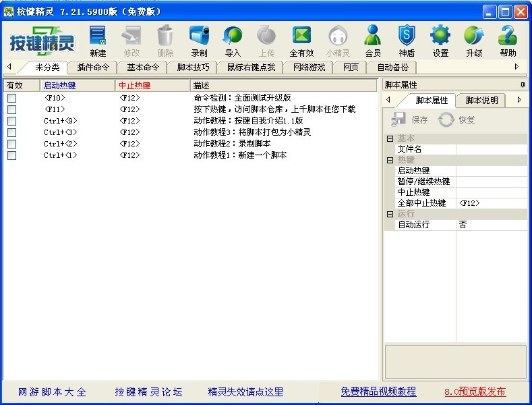Image resolution: width=532 pixels, height=405 pixels.
Task: Click the 描述 column header
Action: [x=283, y=85]
